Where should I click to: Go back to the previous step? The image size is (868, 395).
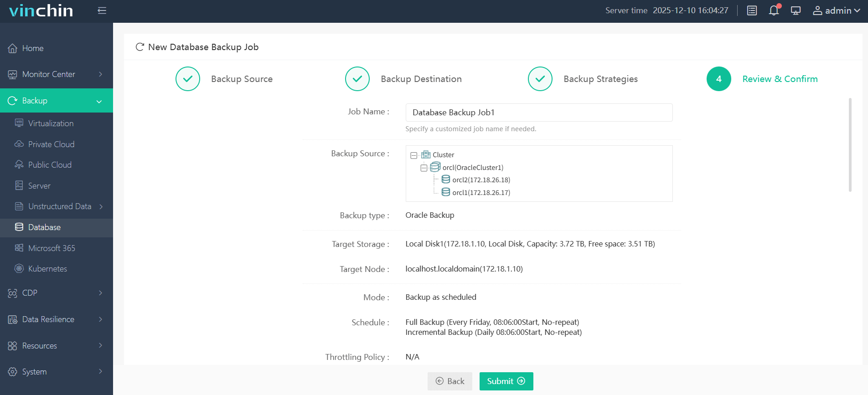click(449, 381)
